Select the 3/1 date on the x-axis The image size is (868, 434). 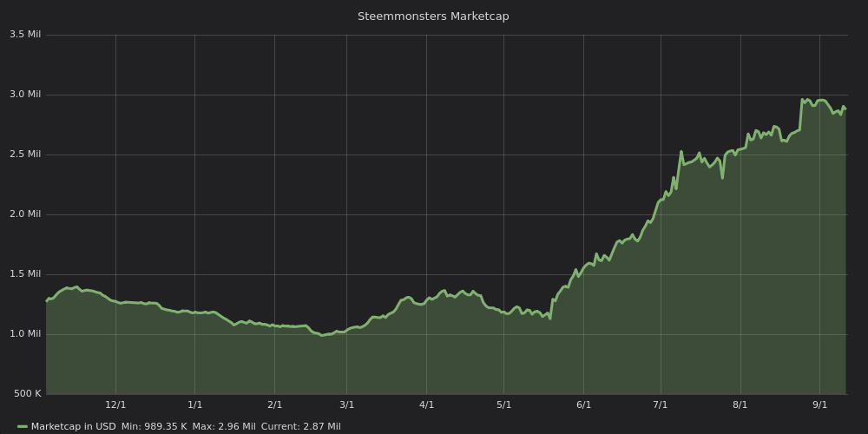point(346,404)
